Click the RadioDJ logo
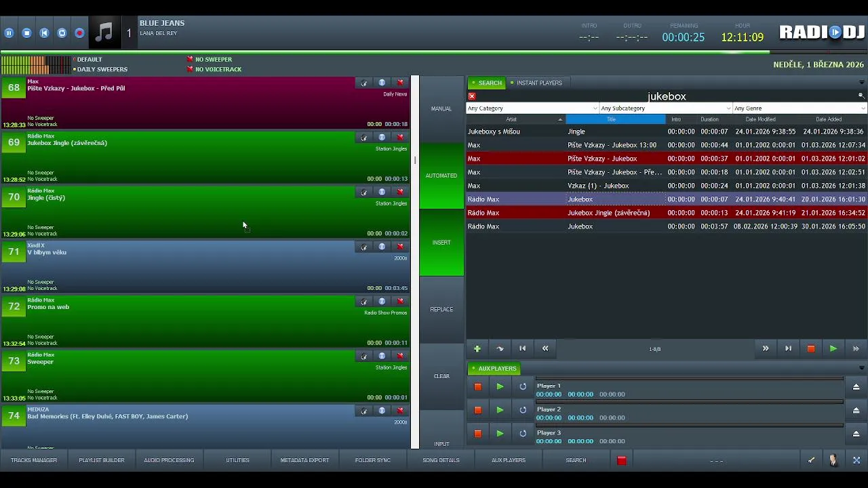 click(x=822, y=32)
